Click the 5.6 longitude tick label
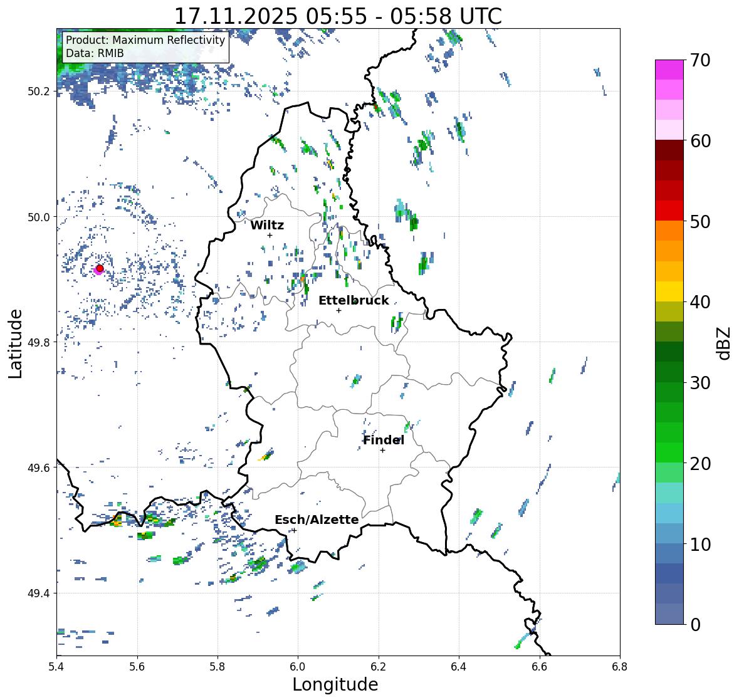739x700 pixels. (x=137, y=667)
